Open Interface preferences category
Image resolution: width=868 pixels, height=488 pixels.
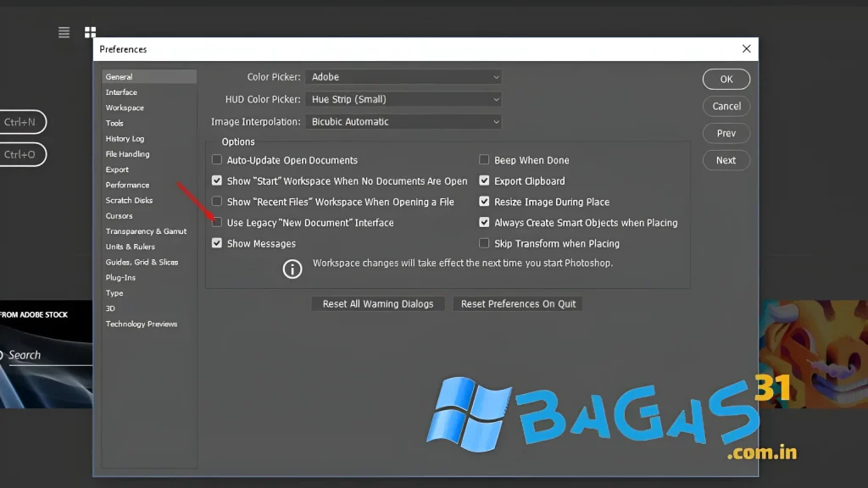click(121, 92)
